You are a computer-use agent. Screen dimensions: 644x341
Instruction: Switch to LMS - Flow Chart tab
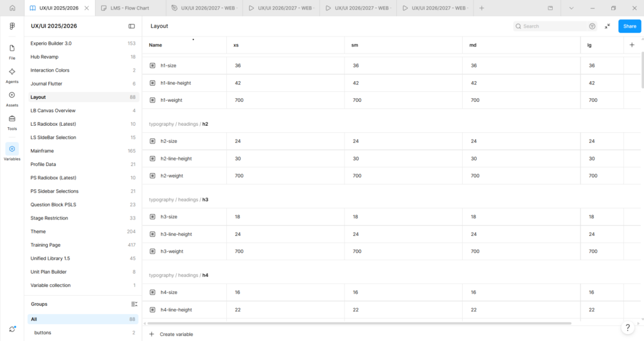tap(131, 8)
